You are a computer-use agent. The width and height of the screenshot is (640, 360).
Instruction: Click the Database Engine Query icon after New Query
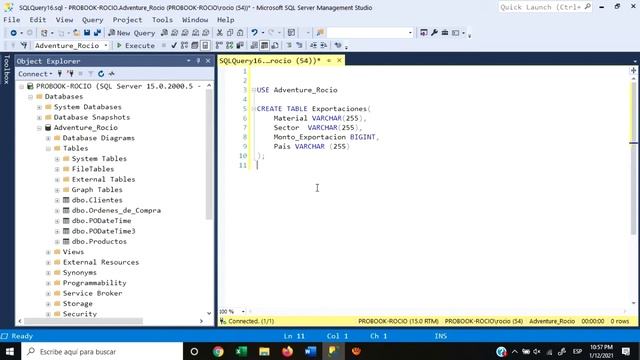pos(164,33)
